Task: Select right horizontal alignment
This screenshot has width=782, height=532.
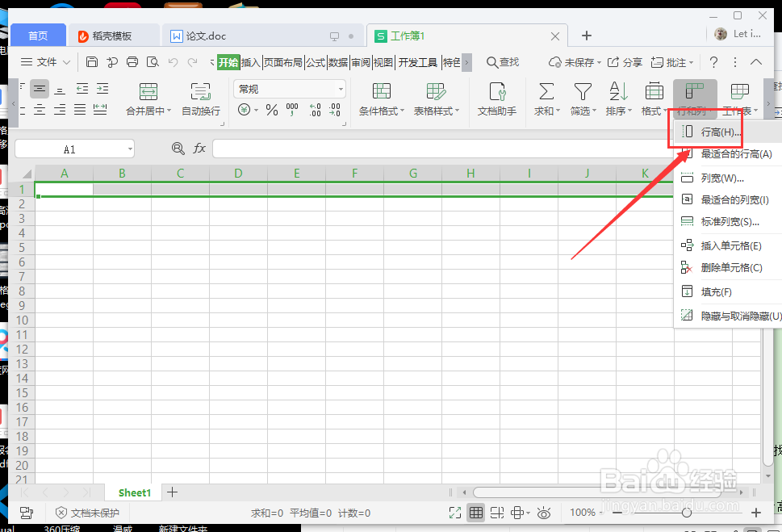Action: [60, 109]
